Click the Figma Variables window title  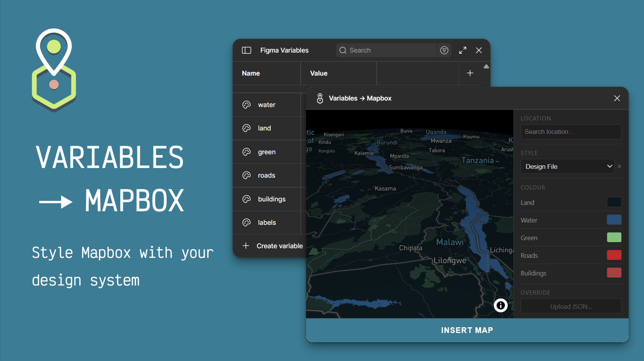click(284, 50)
